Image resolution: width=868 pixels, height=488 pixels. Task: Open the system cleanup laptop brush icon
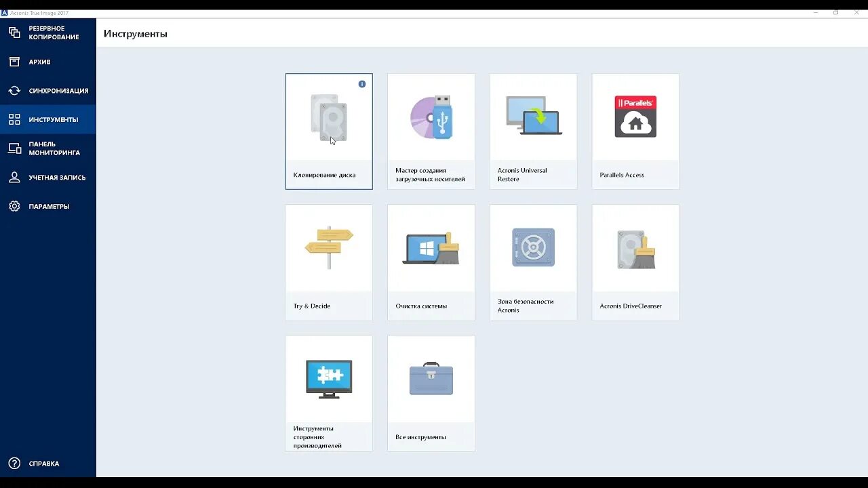pyautogui.click(x=431, y=248)
